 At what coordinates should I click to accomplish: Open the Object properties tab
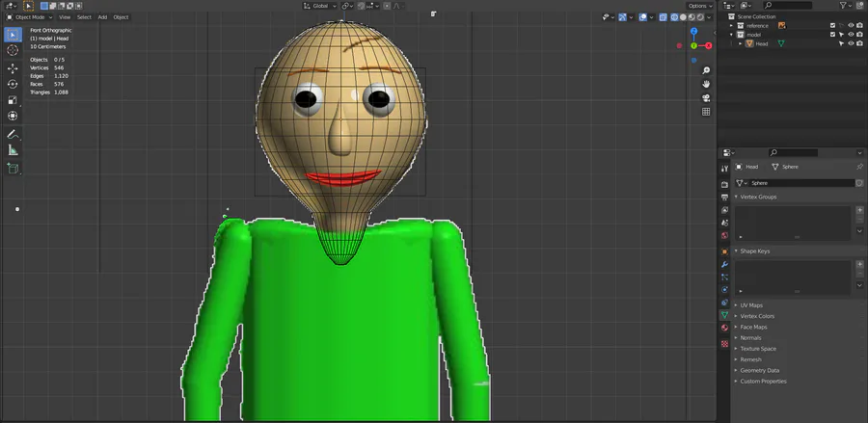pos(724,251)
